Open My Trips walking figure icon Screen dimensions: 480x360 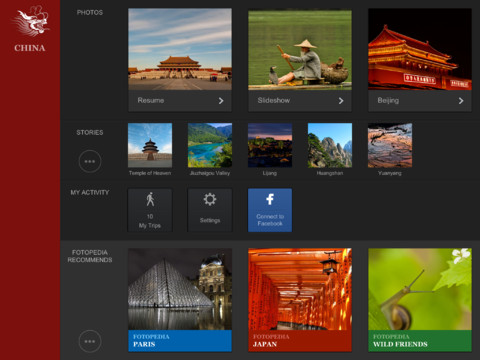[150, 200]
